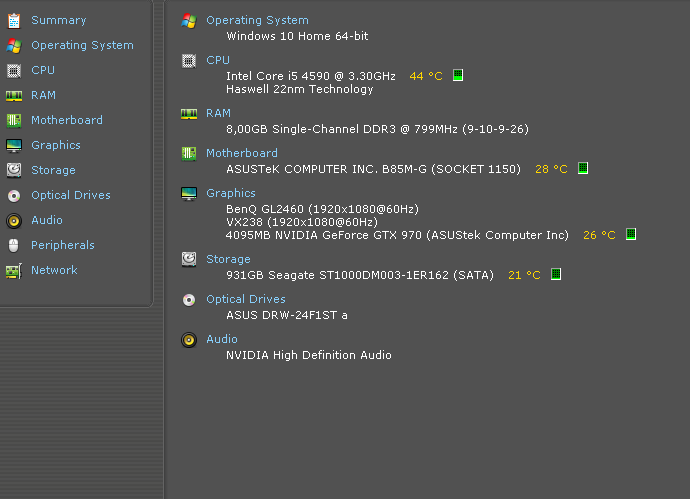
Task: Click the Storage drive icon in summary pane
Action: point(189,260)
